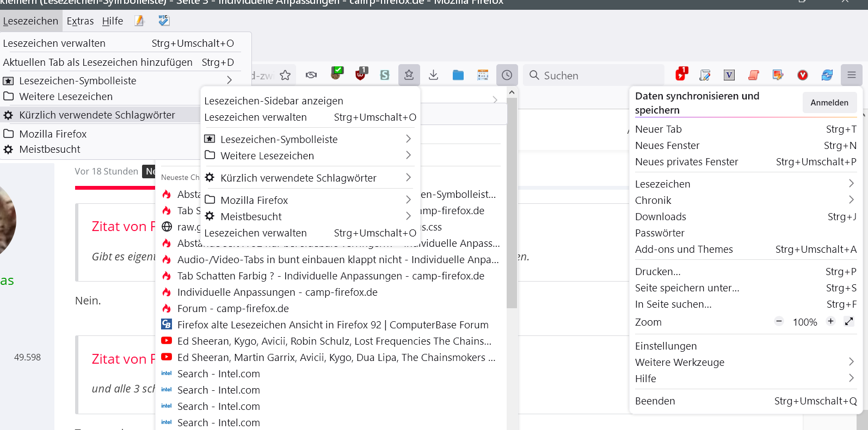Star the page with the bookmark star icon
The height and width of the screenshot is (430, 868).
point(285,76)
